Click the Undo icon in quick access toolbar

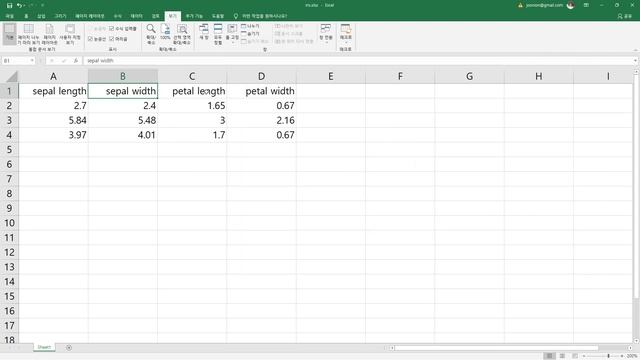[19, 5]
